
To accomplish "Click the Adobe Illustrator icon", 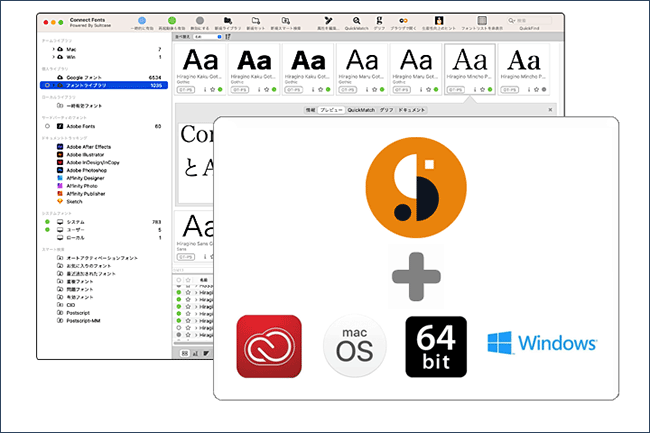I will click(x=60, y=155).
